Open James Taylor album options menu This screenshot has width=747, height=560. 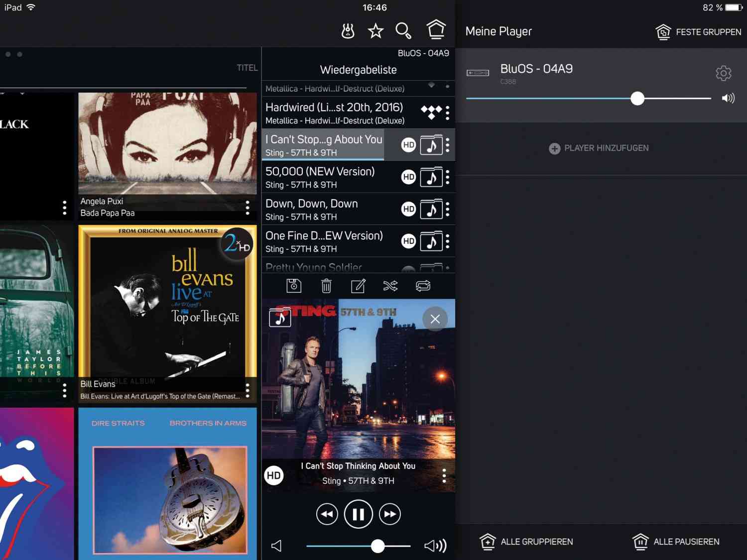pos(64,390)
